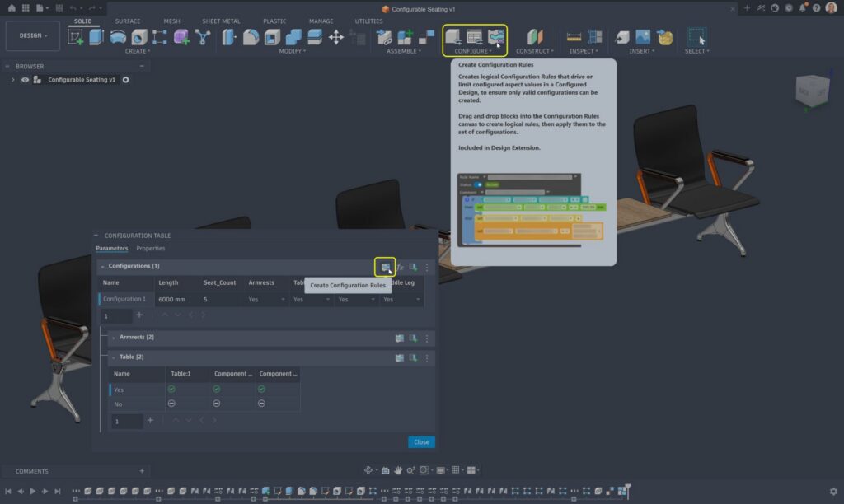Click the Close button in Configuration Table
The image size is (844, 504).
(421, 442)
